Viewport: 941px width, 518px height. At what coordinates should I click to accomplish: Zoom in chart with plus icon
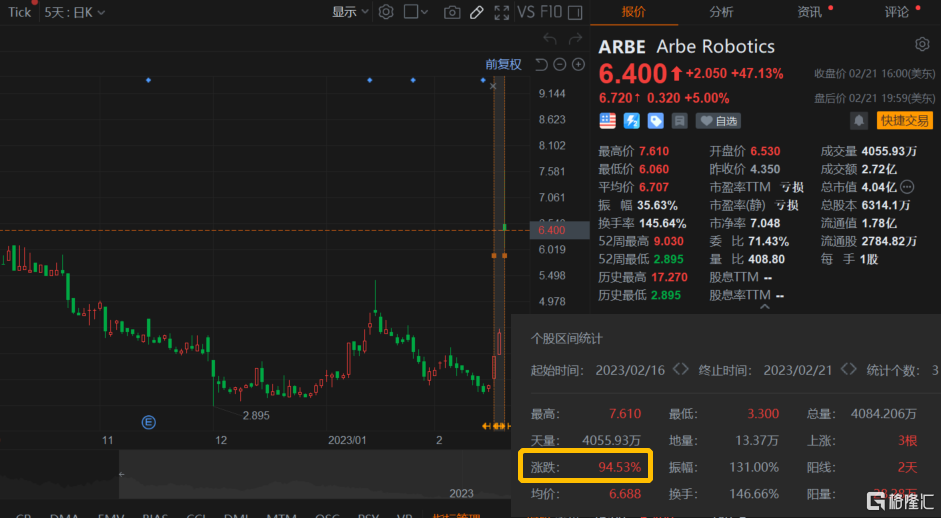[x=579, y=64]
